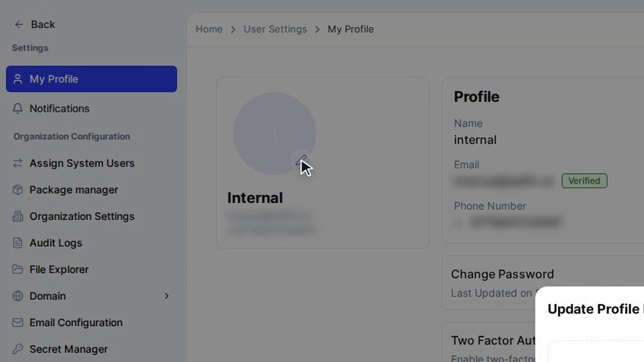Open the Notifications settings
644x362 pixels.
91,109
